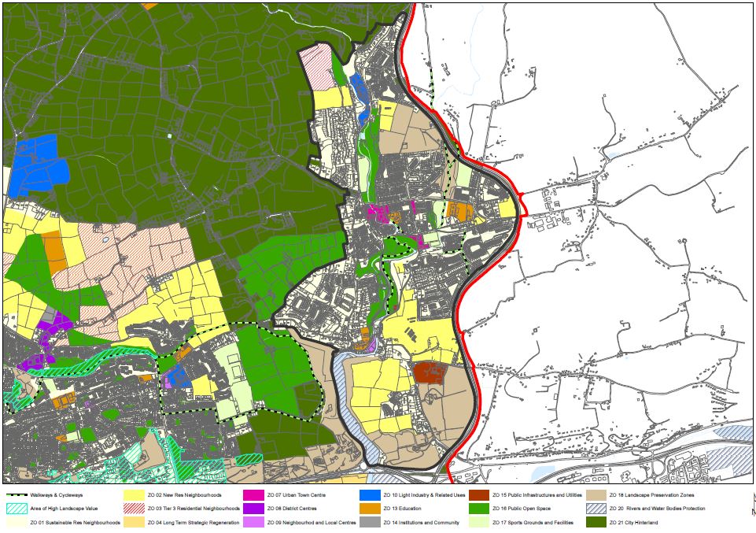Click the brown Public Infrastructure zone on the map
756x533 pixels.
tap(429, 372)
